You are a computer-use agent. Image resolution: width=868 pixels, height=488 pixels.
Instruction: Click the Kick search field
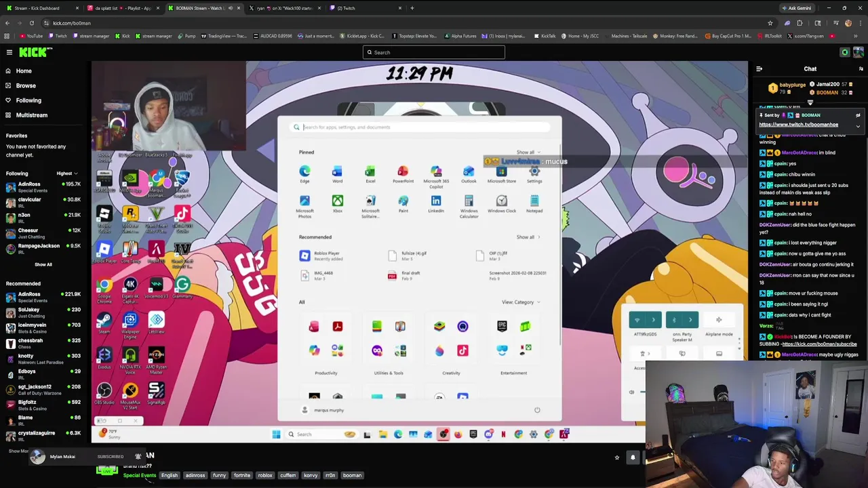coord(434,52)
